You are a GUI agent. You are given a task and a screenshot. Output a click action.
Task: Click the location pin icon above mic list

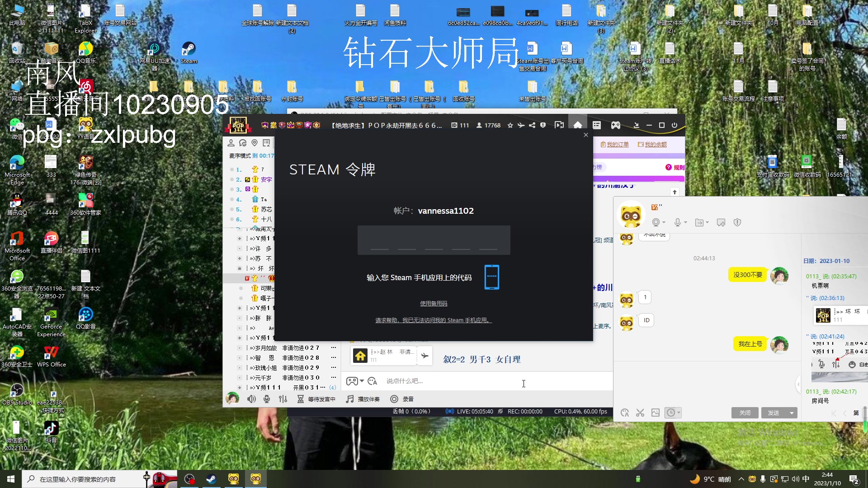pyautogui.click(x=255, y=143)
